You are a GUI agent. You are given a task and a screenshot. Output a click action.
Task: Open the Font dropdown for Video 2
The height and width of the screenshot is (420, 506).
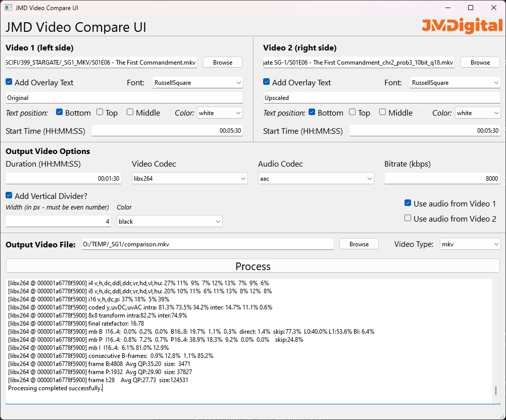[454, 82]
